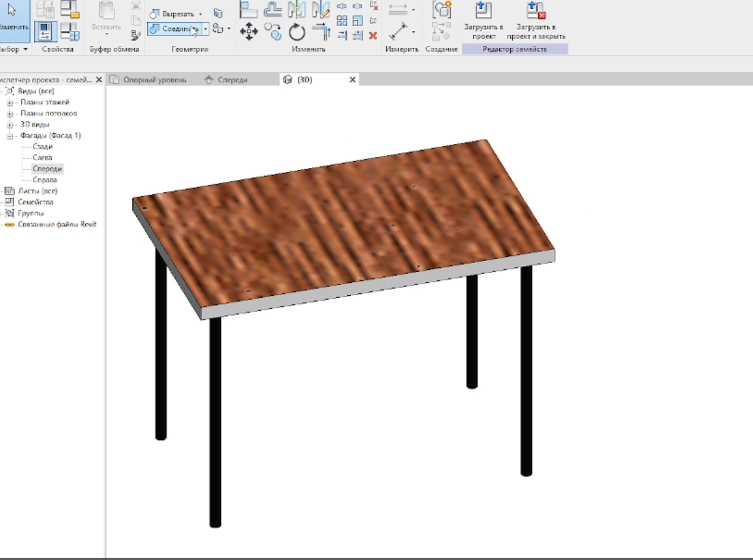
Task: Select the Copy tool
Action: point(273,32)
